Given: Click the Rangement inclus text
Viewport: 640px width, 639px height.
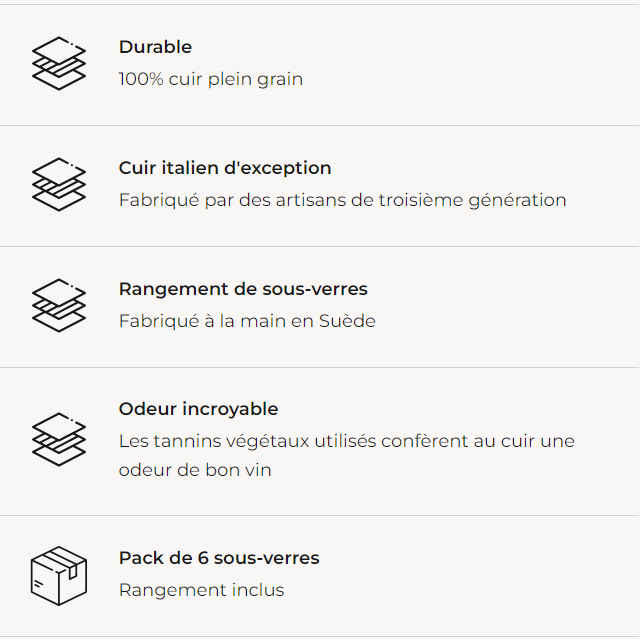Looking at the screenshot, I should (x=201, y=590).
